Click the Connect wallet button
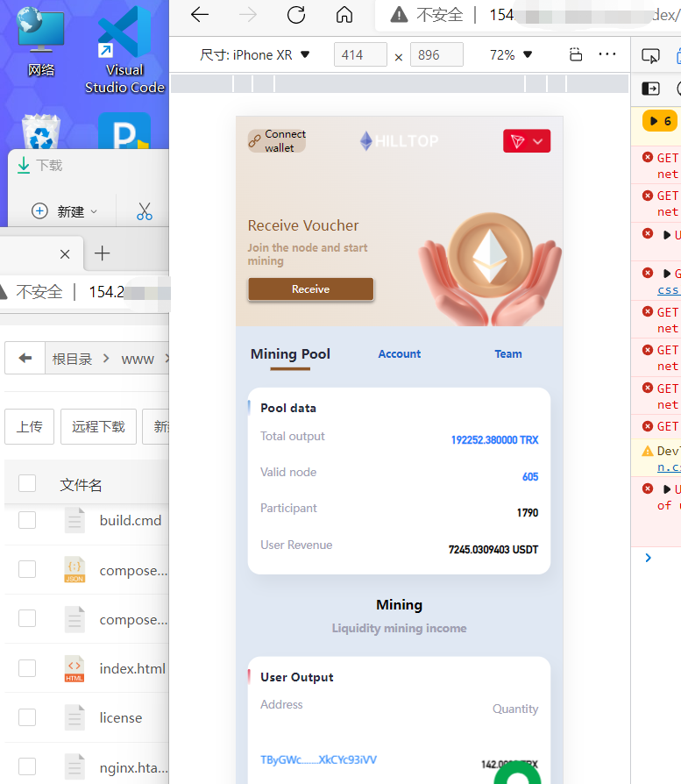This screenshot has width=681, height=784. [x=277, y=141]
